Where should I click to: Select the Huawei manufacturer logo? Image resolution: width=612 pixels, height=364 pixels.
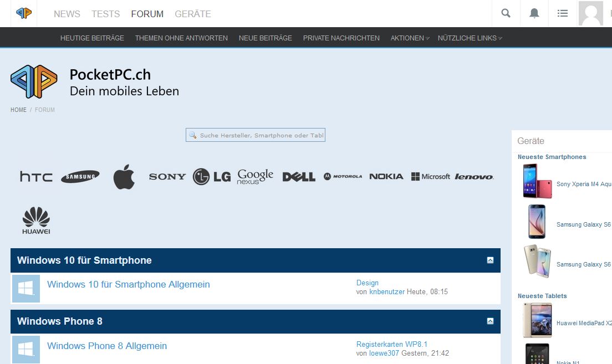click(36, 221)
